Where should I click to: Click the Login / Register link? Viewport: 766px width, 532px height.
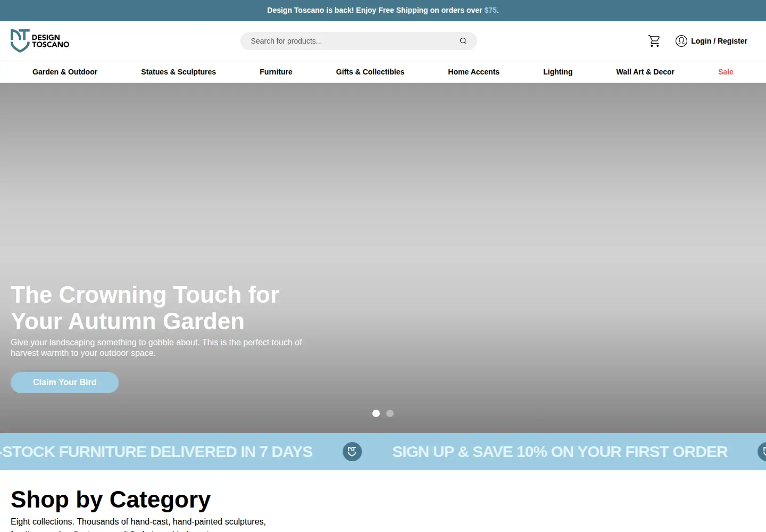click(719, 41)
